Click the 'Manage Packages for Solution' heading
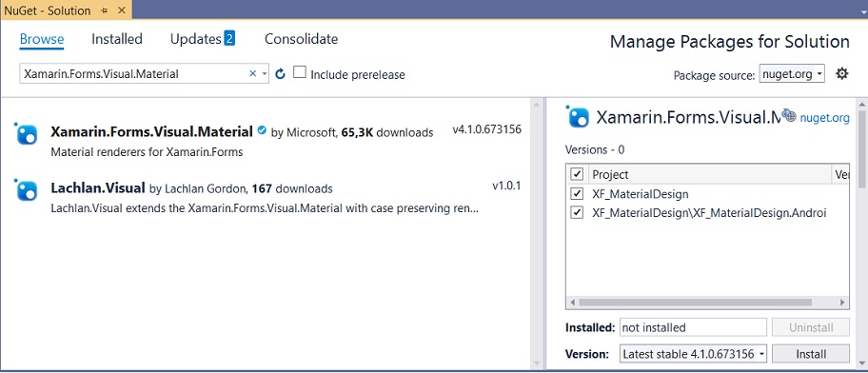Viewport: 868px width, 373px height. pos(730,42)
